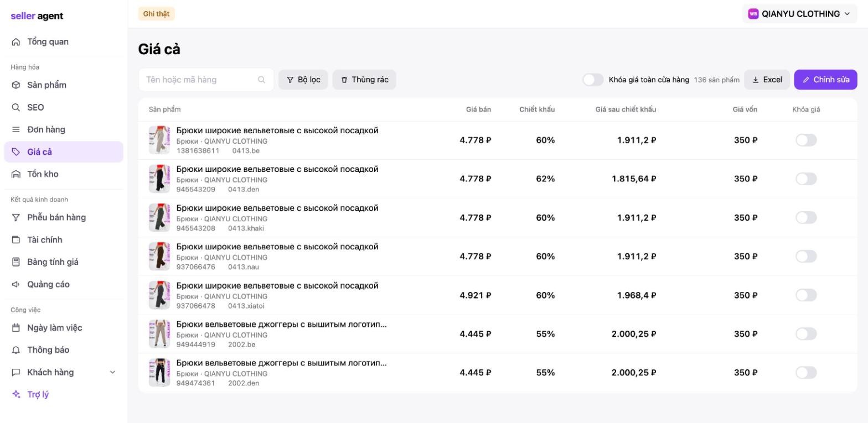
Task: Open the QIANYU CLOTHING store dropdown
Action: point(799,14)
